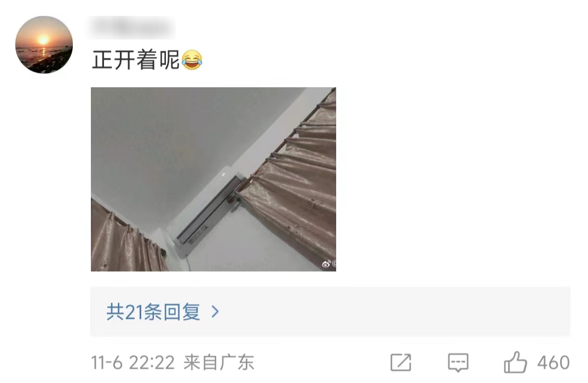Click the 来自广东 location label
Image resolution: width=588 pixels, height=383 pixels.
click(x=219, y=363)
